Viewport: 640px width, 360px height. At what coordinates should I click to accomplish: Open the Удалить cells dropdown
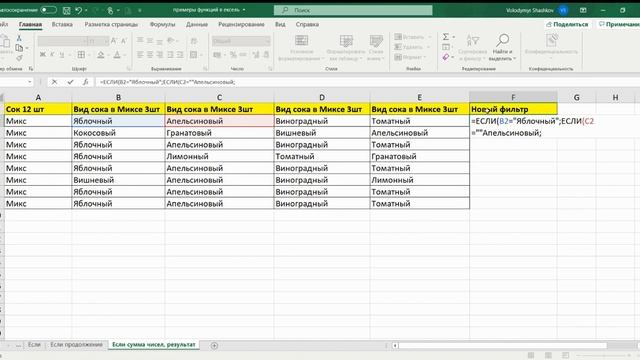tap(429, 47)
